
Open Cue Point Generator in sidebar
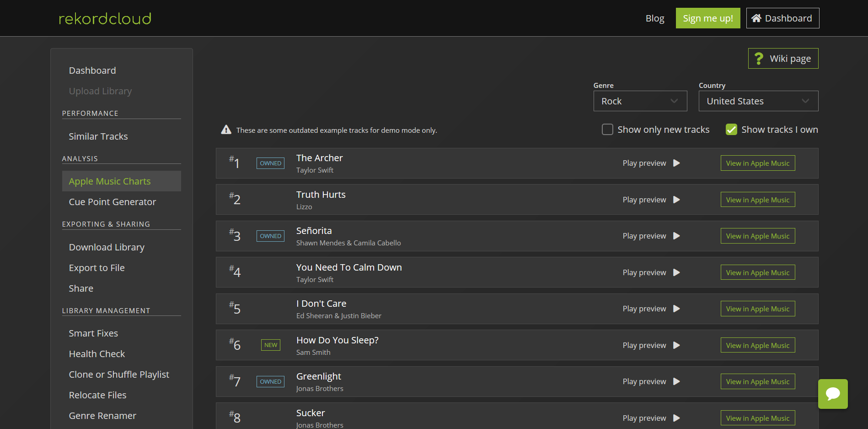pos(112,202)
